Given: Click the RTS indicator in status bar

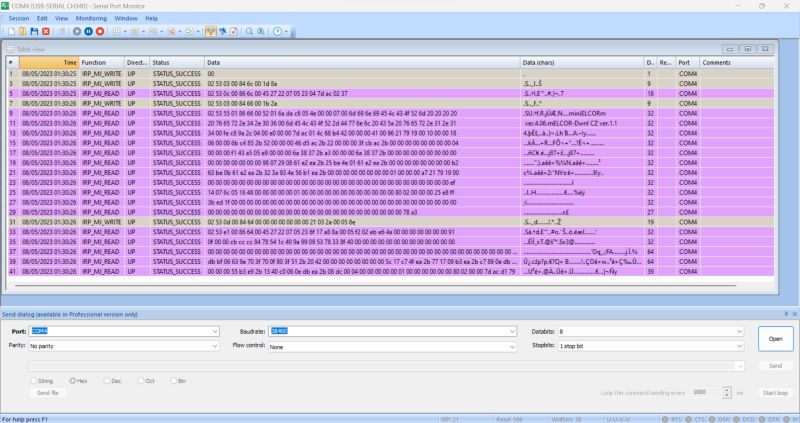Looking at the screenshot, I should tap(671, 419).
